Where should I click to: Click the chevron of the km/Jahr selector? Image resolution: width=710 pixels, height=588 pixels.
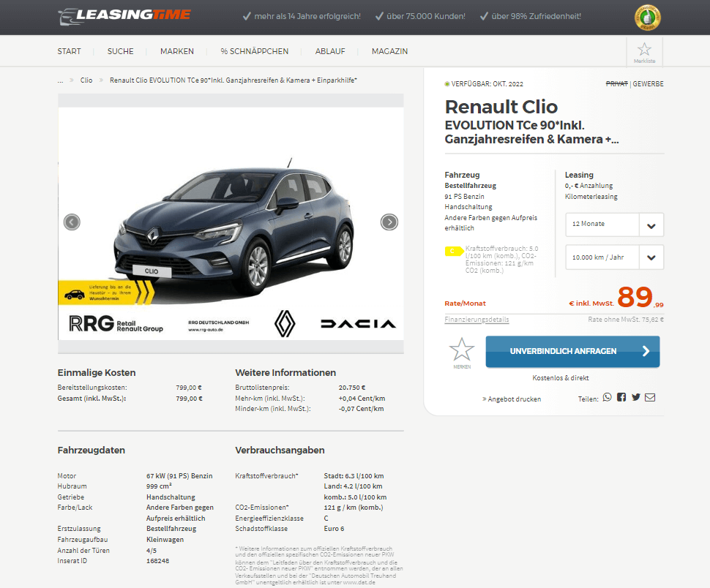pos(651,257)
